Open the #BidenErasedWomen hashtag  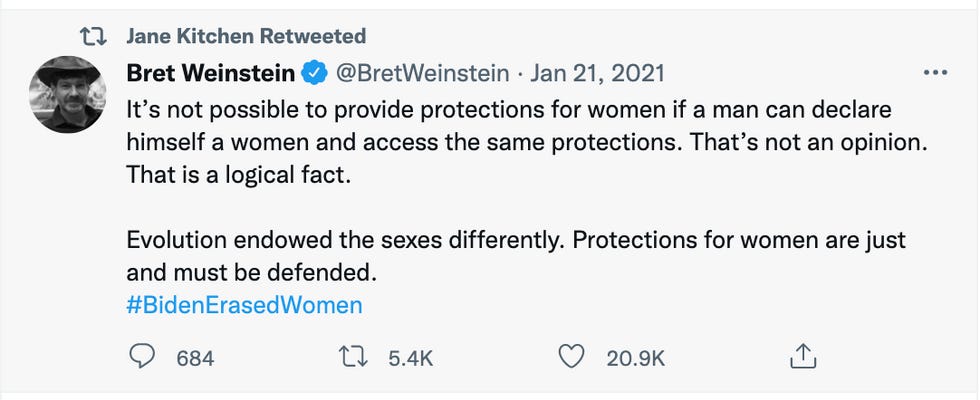(244, 304)
